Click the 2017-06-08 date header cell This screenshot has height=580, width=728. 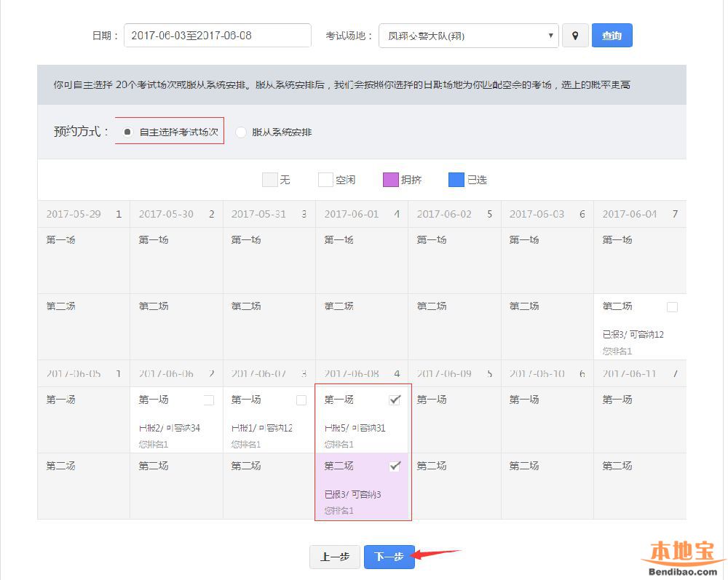click(x=362, y=374)
